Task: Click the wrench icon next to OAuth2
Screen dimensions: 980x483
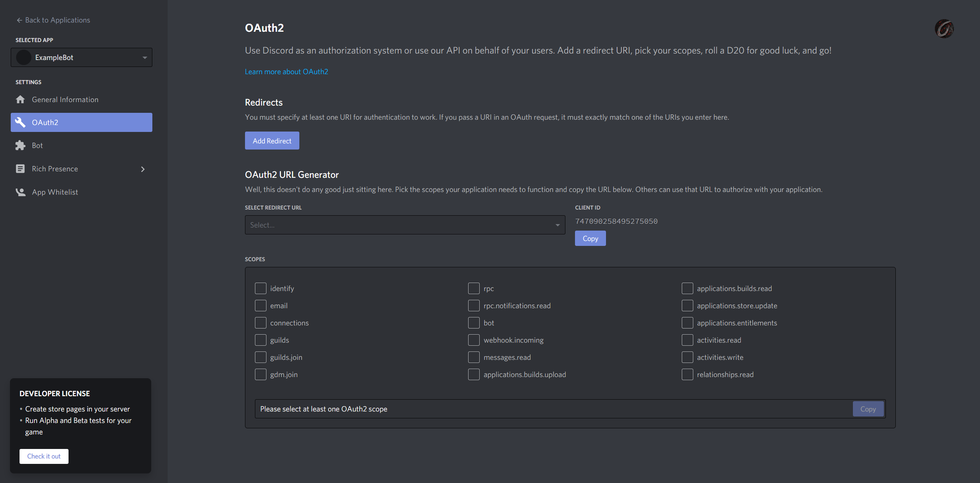Action: click(x=20, y=122)
